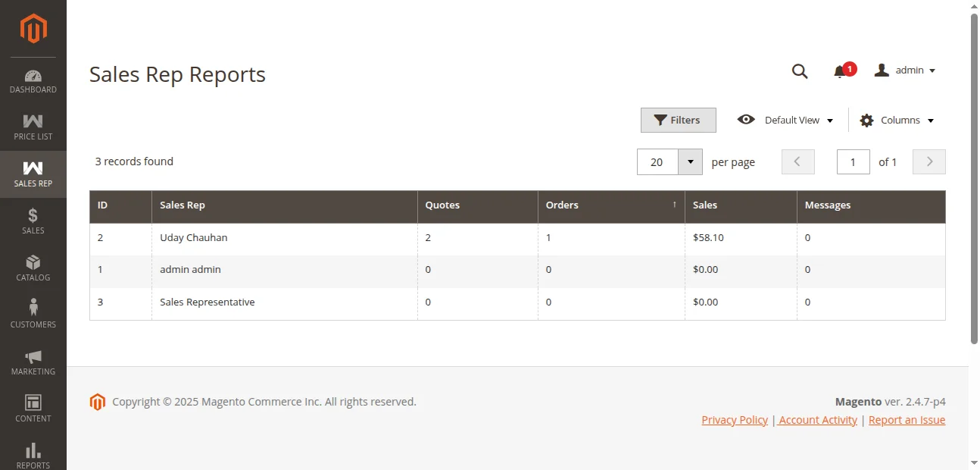Click the Sales Representative row name
This screenshot has height=470, width=980.
coord(208,302)
